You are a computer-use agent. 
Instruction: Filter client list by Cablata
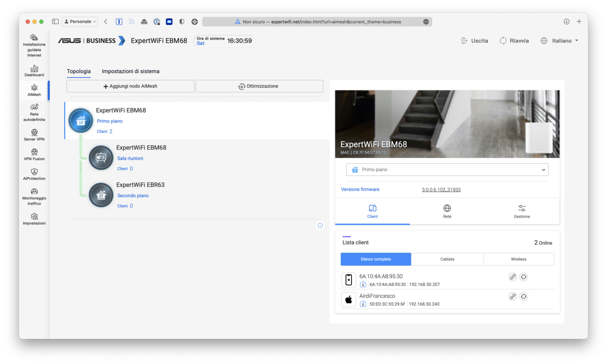tap(447, 259)
